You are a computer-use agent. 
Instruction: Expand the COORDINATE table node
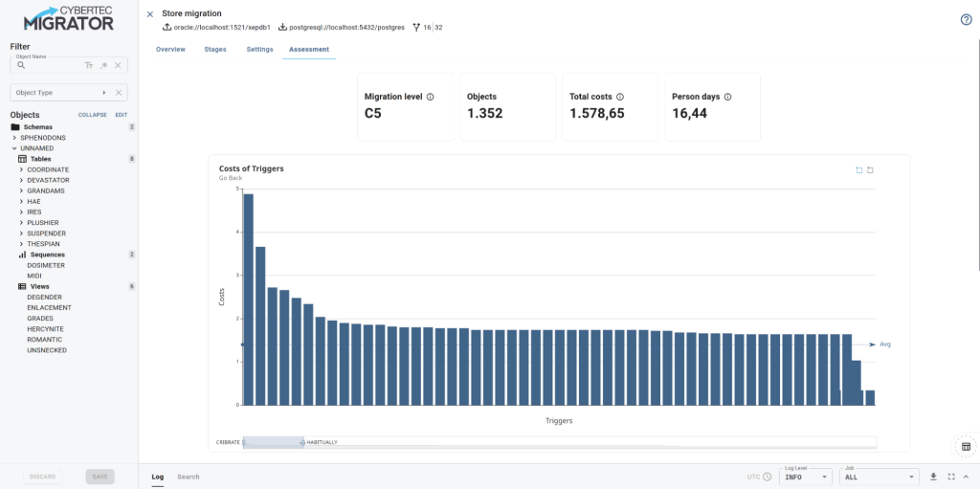pos(21,169)
